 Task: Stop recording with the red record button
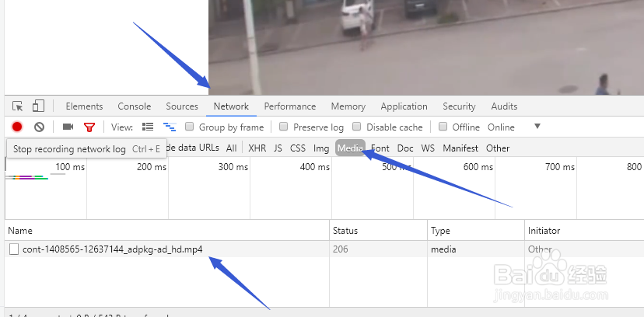(17, 127)
